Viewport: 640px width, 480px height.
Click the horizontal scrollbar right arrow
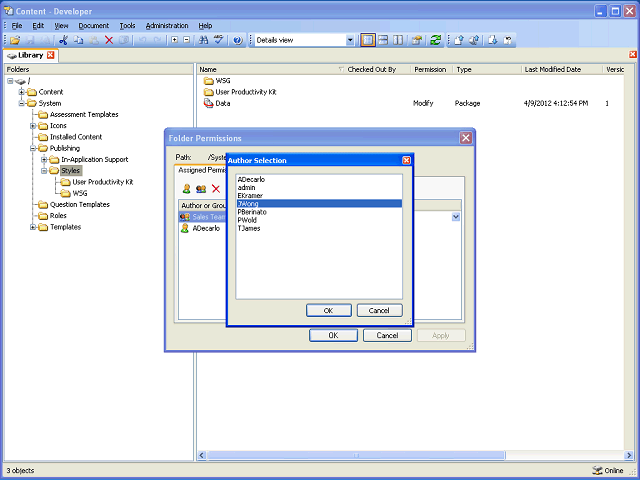[629, 455]
